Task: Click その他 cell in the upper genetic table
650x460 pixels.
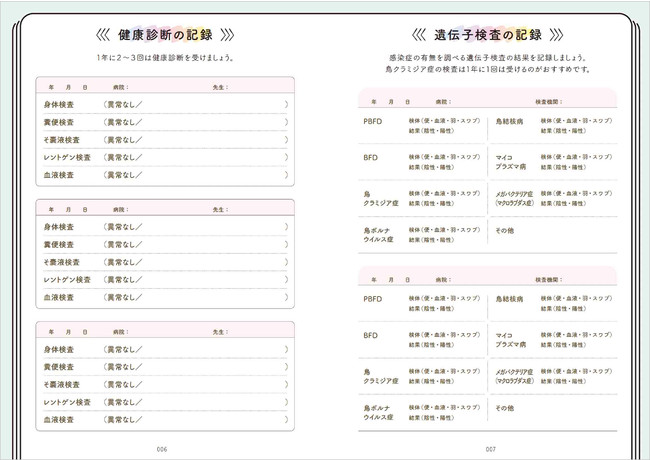Action: [x=505, y=230]
